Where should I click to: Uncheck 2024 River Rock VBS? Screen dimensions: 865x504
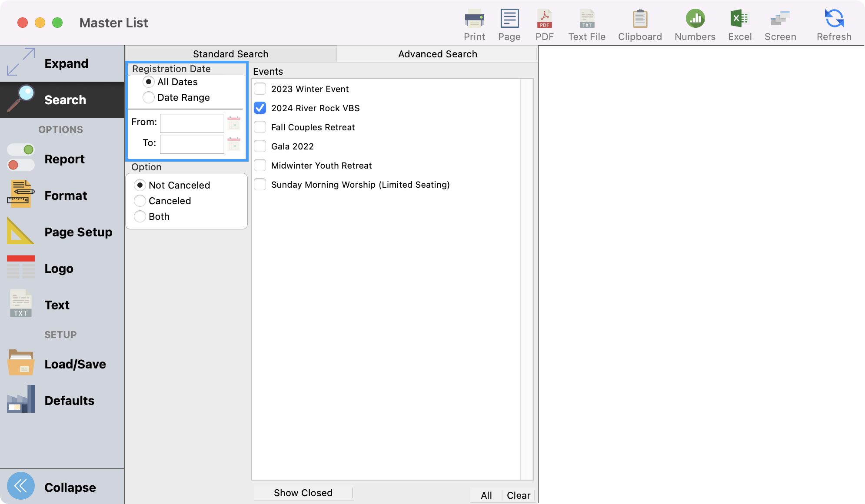tap(260, 108)
